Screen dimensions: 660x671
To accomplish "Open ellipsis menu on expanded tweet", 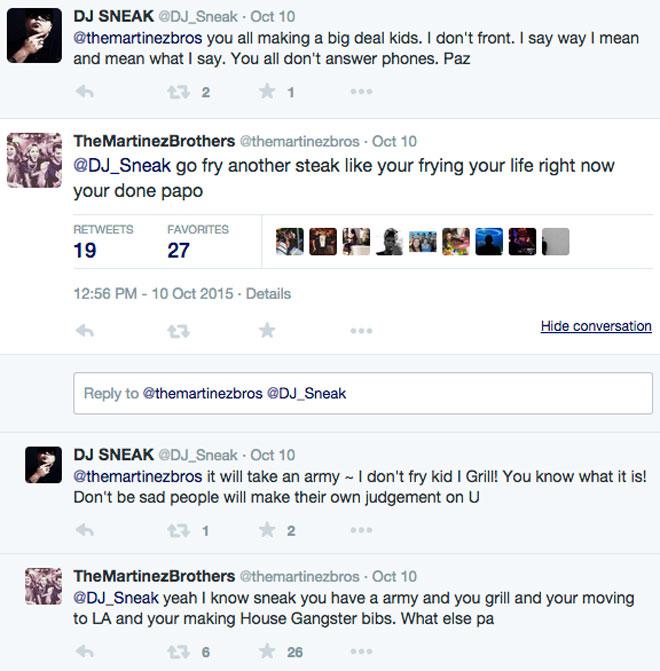I will click(361, 330).
